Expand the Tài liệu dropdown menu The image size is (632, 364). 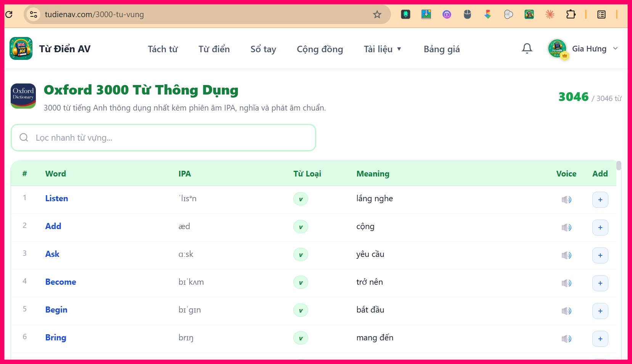coord(383,49)
